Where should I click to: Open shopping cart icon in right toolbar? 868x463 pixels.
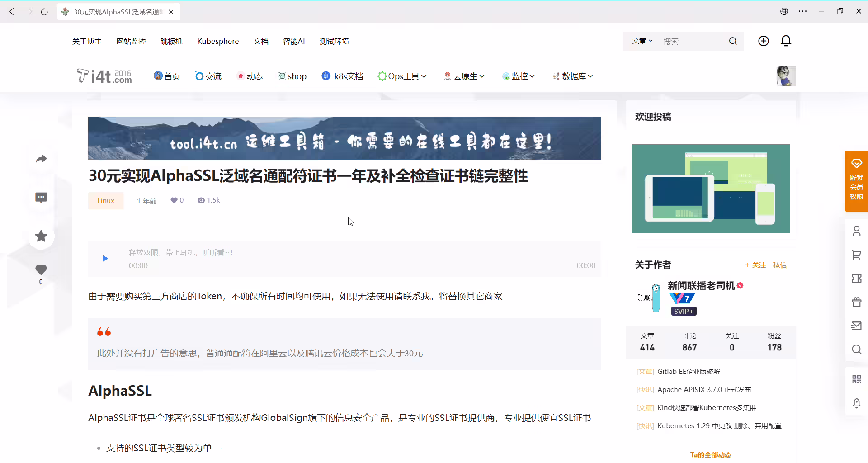tap(856, 255)
